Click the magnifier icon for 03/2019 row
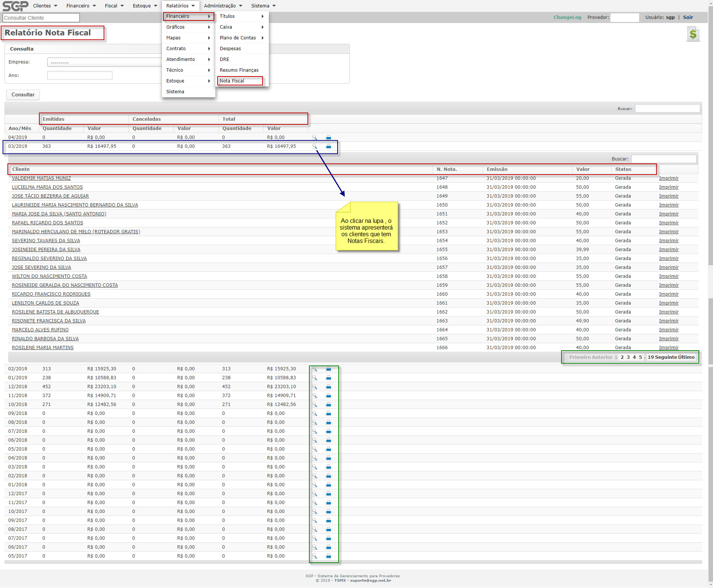Viewport: 713px width, 588px height. (x=315, y=146)
